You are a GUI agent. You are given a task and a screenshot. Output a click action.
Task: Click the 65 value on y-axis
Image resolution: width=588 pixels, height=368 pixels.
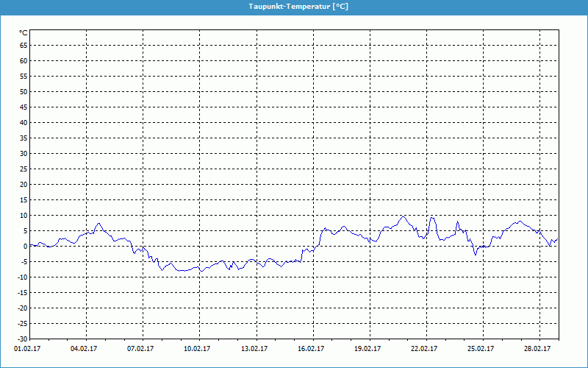point(23,46)
